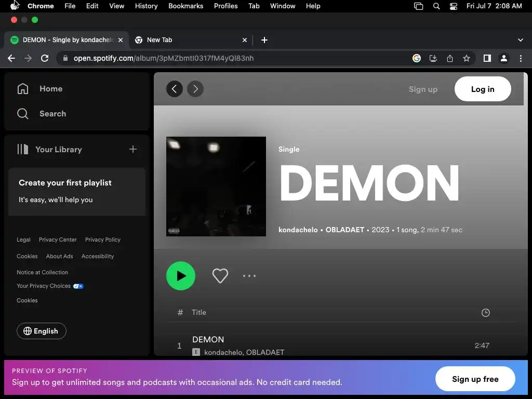Open more options three-dot menu for DEMON
532x399 pixels.
[x=249, y=276]
